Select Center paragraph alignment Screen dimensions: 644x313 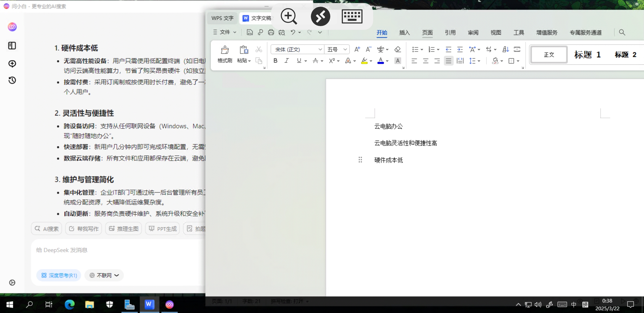click(426, 61)
